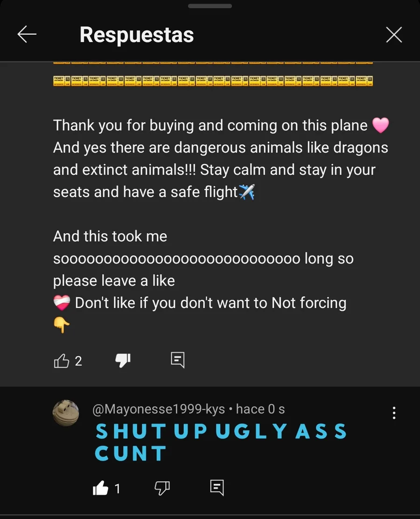
Task: Tap the reply icon under Mayonesse1999-kys's comment
Action: pos(217,488)
